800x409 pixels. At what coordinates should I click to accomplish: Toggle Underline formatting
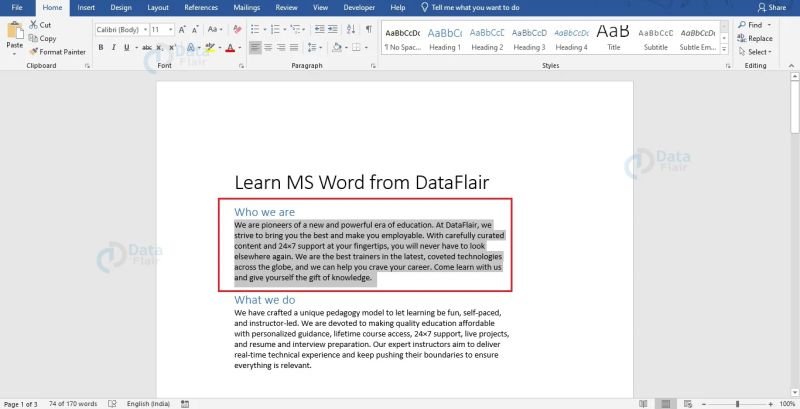[127, 47]
